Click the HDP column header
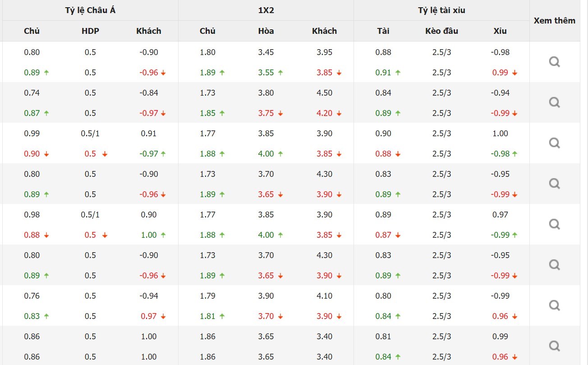The width and height of the screenshot is (588, 365). (90, 31)
